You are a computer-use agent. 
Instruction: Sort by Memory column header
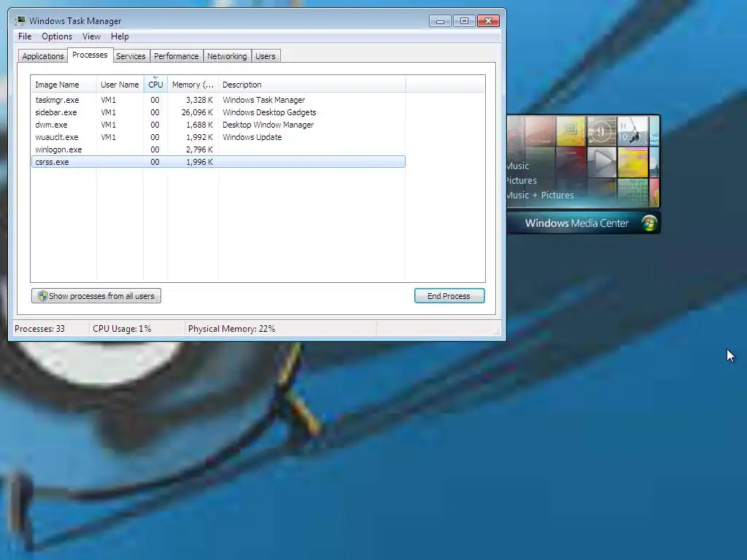point(193,85)
